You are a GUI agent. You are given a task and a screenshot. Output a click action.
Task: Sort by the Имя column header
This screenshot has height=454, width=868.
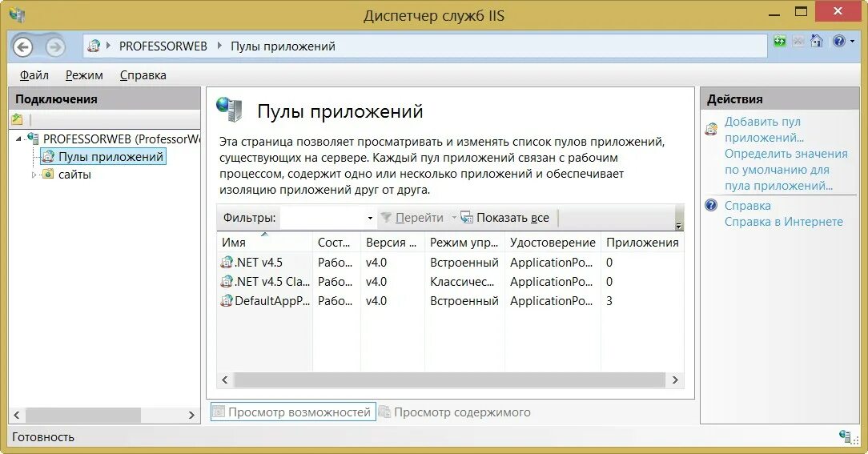coord(264,243)
